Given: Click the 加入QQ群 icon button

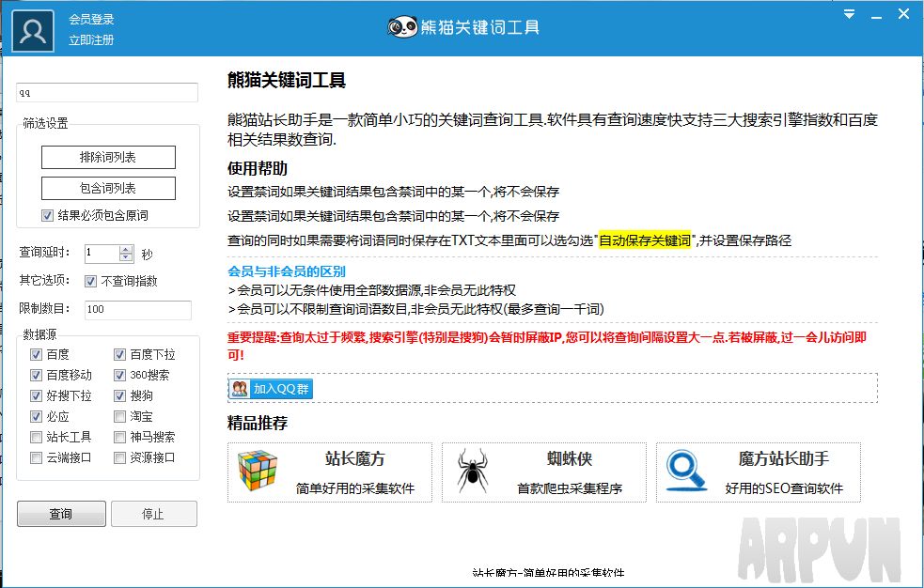Looking at the screenshot, I should point(271,389).
